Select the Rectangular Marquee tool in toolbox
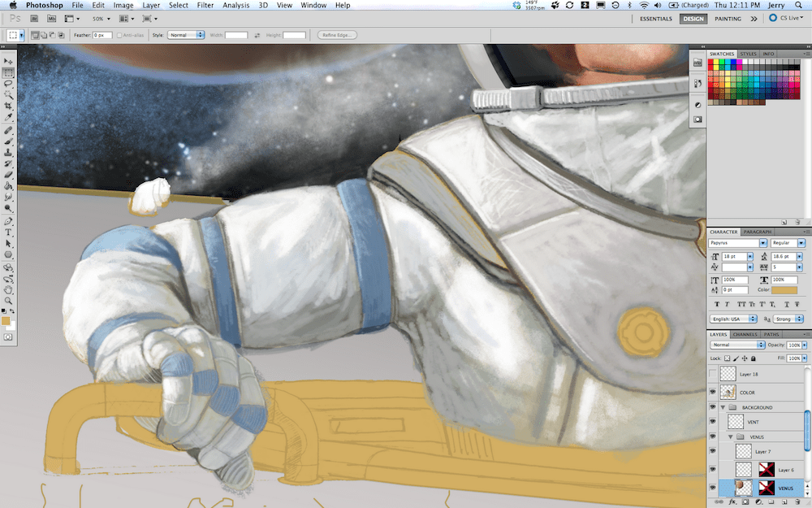Viewport: 812px width, 508px height. pyautogui.click(x=8, y=72)
